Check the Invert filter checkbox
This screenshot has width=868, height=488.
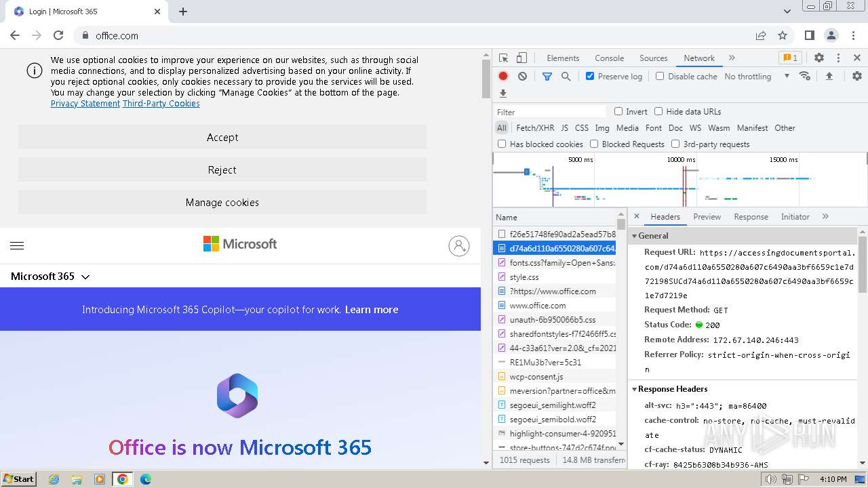pyautogui.click(x=618, y=111)
